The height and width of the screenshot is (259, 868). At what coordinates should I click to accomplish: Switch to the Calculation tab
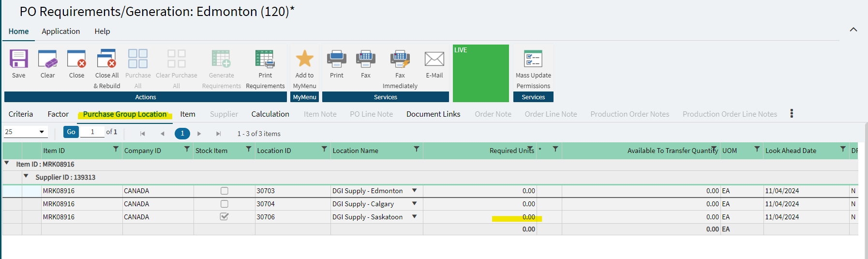[x=270, y=114]
